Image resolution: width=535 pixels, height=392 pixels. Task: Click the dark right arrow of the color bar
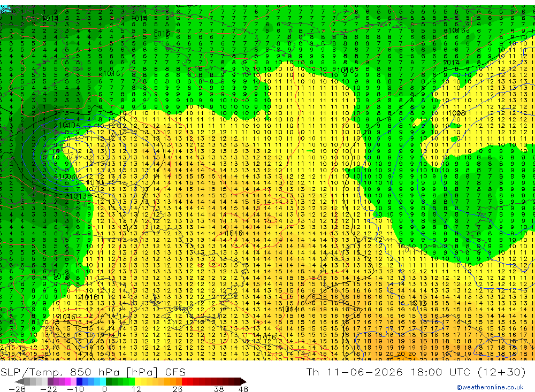(243, 381)
